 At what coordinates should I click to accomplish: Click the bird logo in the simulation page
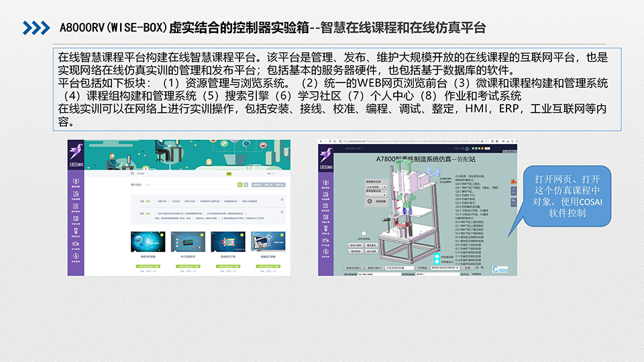coord(325,155)
